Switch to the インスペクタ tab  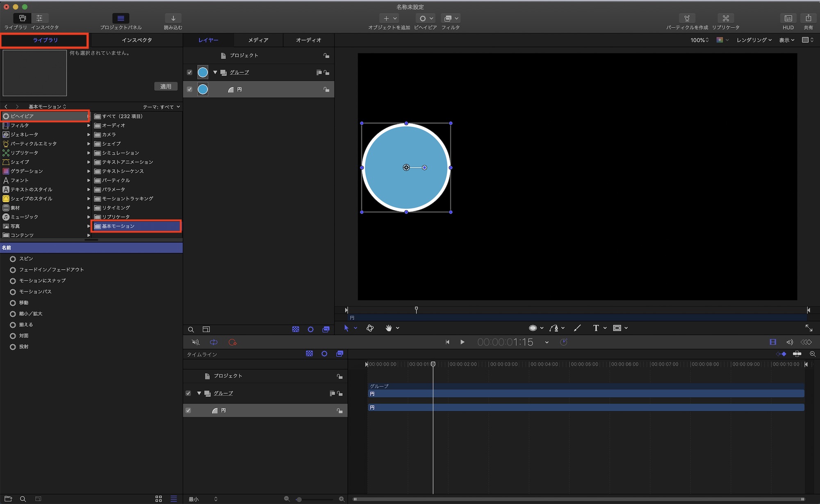[x=137, y=40]
